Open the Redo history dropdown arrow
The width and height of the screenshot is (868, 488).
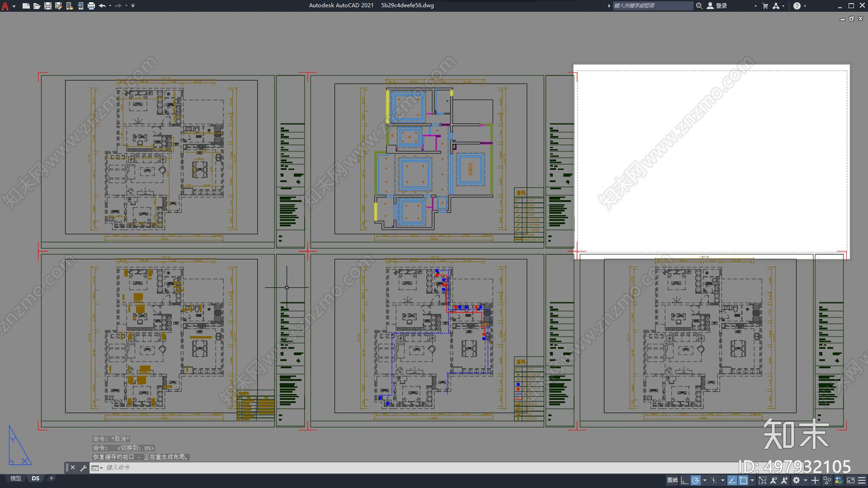coord(126,6)
